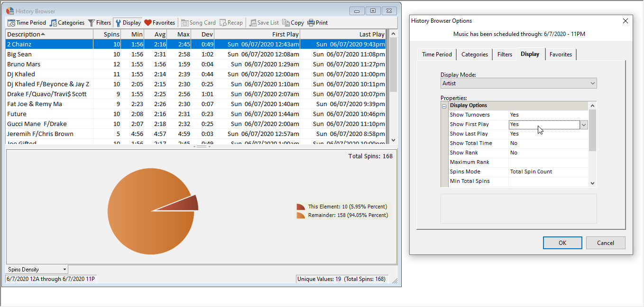644x307 pixels.
Task: Expand the Show First Play dropdown arrow
Action: point(584,125)
